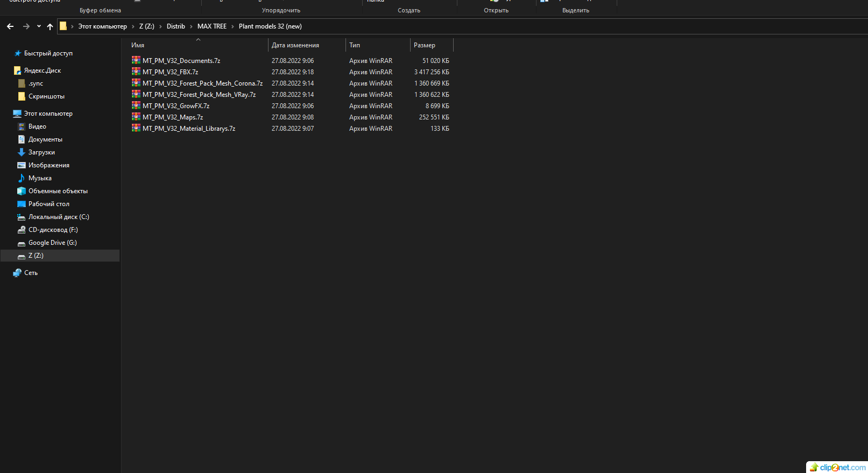Screen dimensions: 868x473
Task: Click 'Локальный диск (C:)' drive icon
Action: click(x=22, y=217)
